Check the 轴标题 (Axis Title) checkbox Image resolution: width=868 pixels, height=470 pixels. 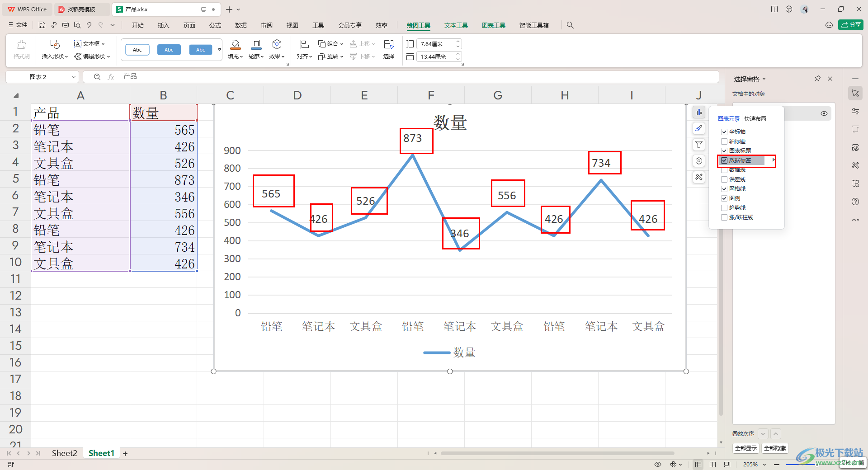coord(724,141)
